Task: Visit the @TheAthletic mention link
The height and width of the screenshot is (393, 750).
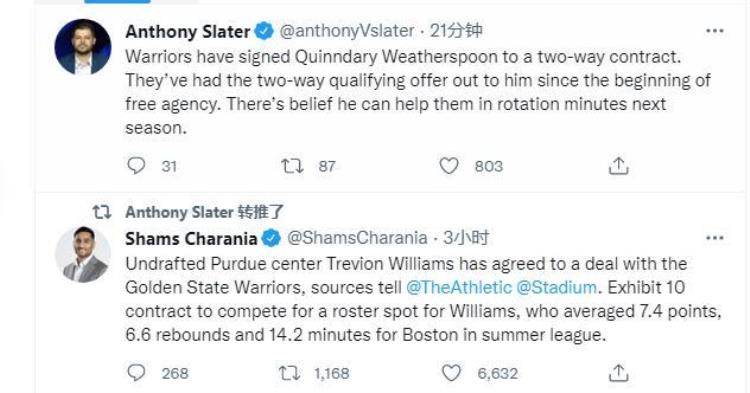Action: [x=459, y=287]
